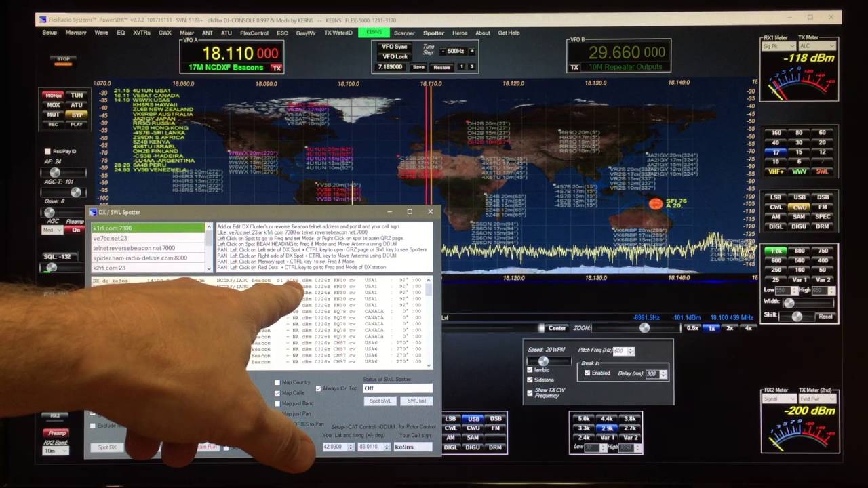This screenshot has width=868, height=488.
Task: Toggle the Break In Enabled checkbox
Action: tap(587, 373)
